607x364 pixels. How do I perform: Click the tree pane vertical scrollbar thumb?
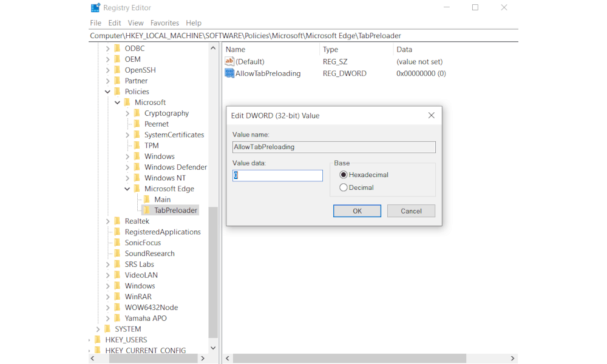213,273
